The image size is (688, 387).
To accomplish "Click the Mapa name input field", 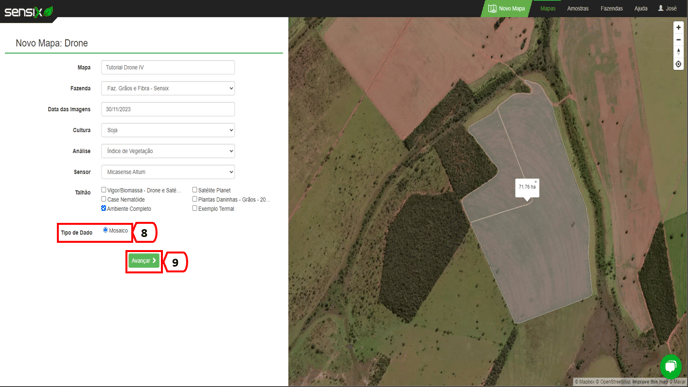I will (168, 67).
